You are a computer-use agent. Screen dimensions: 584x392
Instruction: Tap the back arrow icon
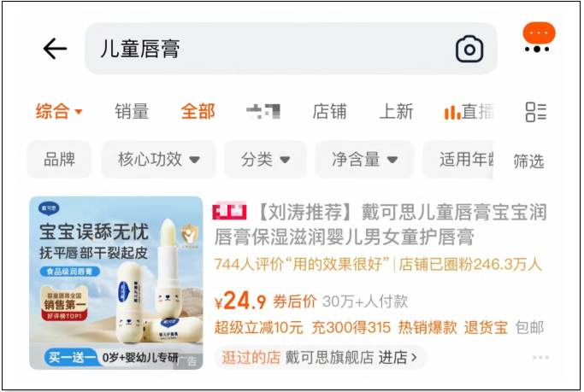(x=55, y=49)
